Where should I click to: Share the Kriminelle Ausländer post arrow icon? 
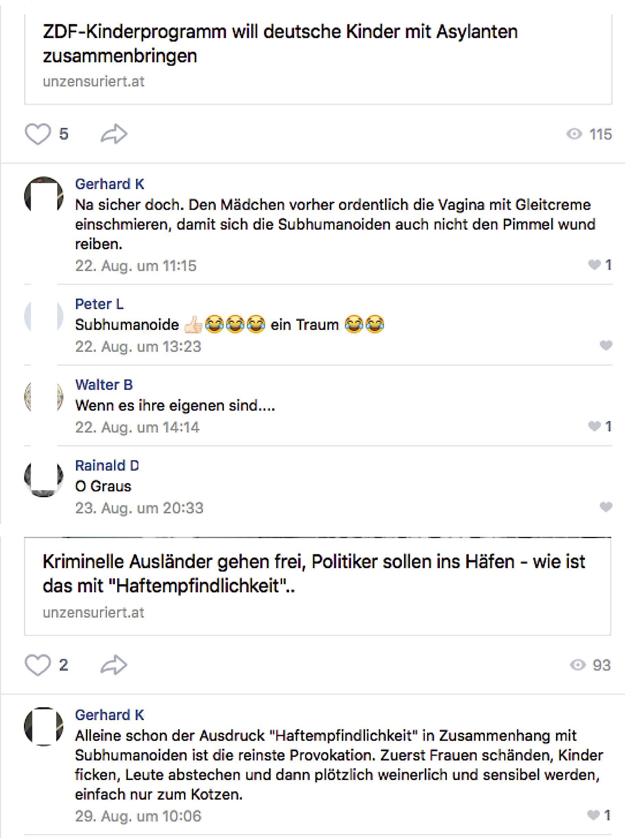pos(114,665)
